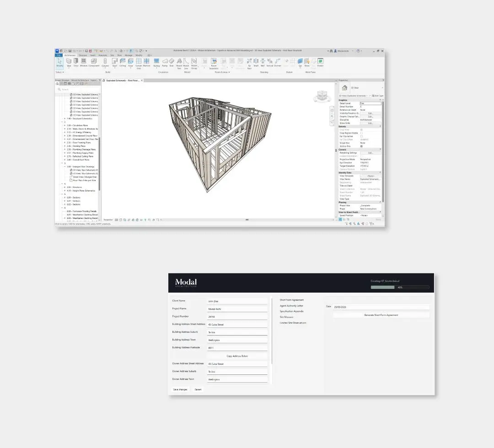494x448 pixels.
Task: Click Edit Type in Properties
Action: point(377,96)
